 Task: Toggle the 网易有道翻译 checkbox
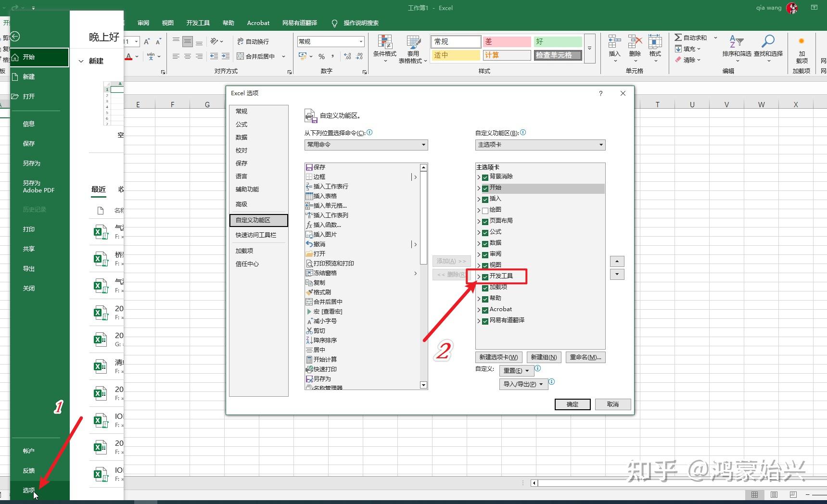pyautogui.click(x=485, y=321)
